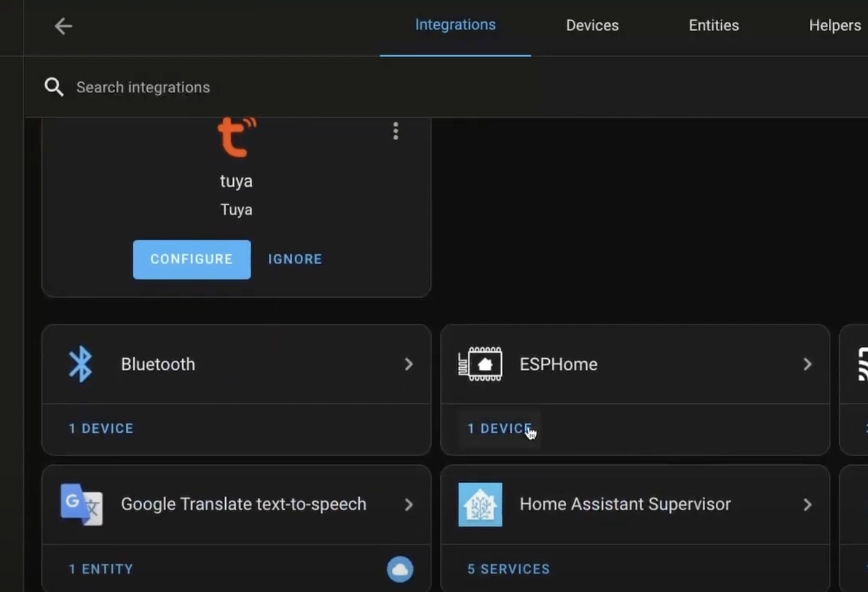Switch to the Entities tab
The image size is (868, 592).
713,25
